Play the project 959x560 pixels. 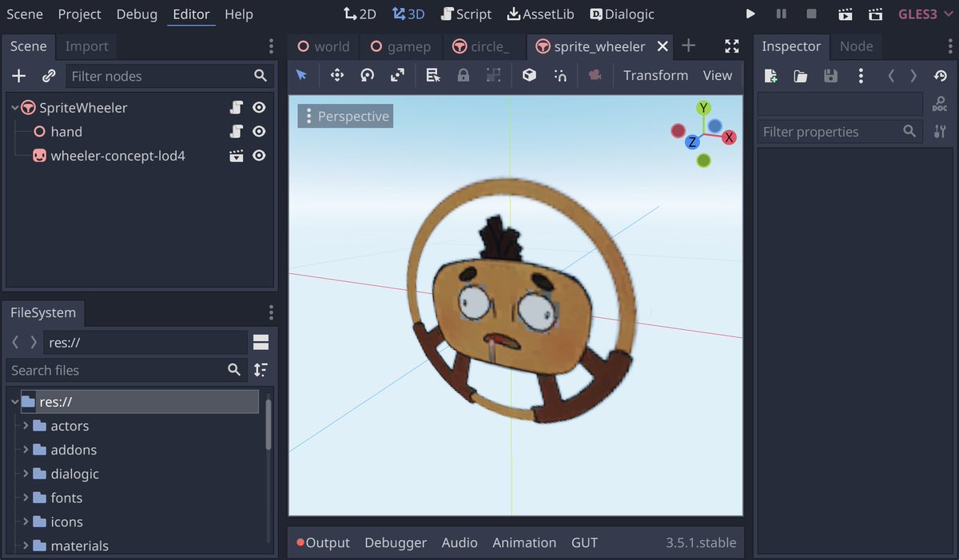(750, 14)
